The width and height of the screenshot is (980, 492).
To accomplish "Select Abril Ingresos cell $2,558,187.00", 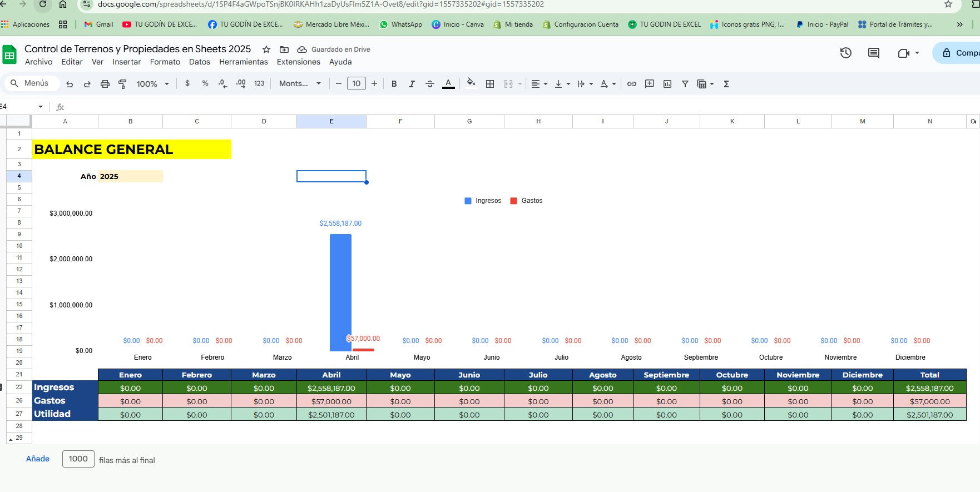I will pos(331,388).
